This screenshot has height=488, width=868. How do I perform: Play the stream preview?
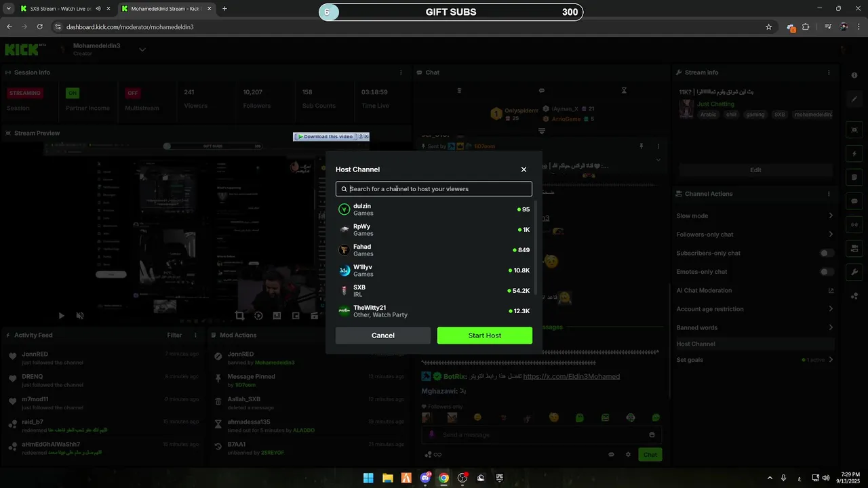tap(62, 316)
